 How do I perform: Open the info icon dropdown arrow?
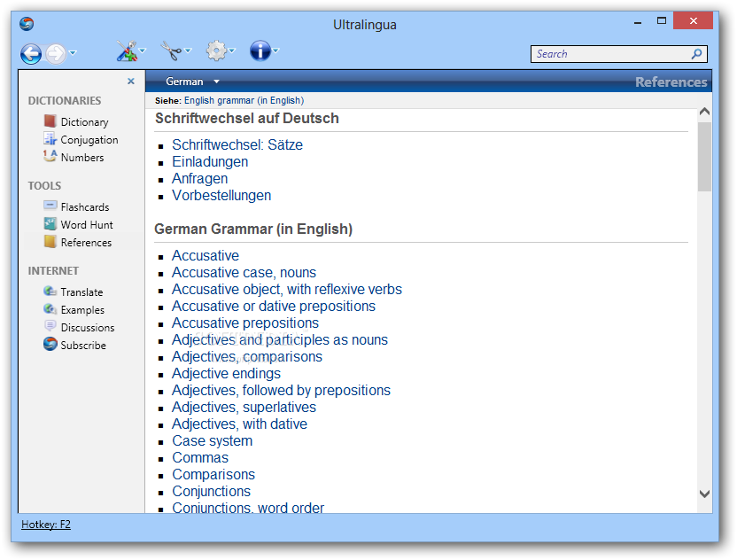point(275,51)
